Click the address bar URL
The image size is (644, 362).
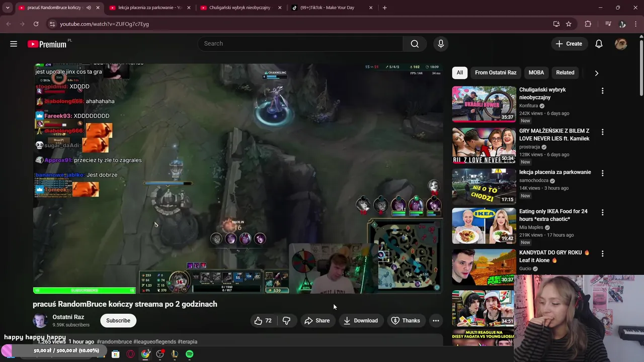(x=104, y=24)
